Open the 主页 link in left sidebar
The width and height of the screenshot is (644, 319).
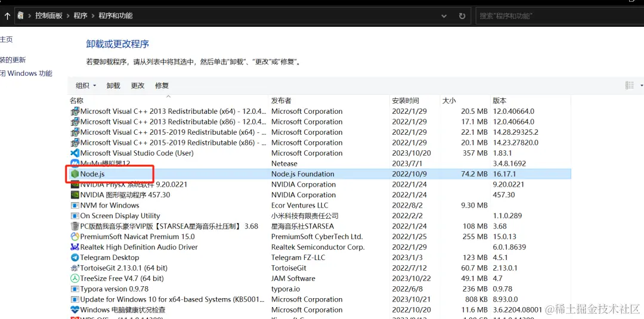click(6, 39)
